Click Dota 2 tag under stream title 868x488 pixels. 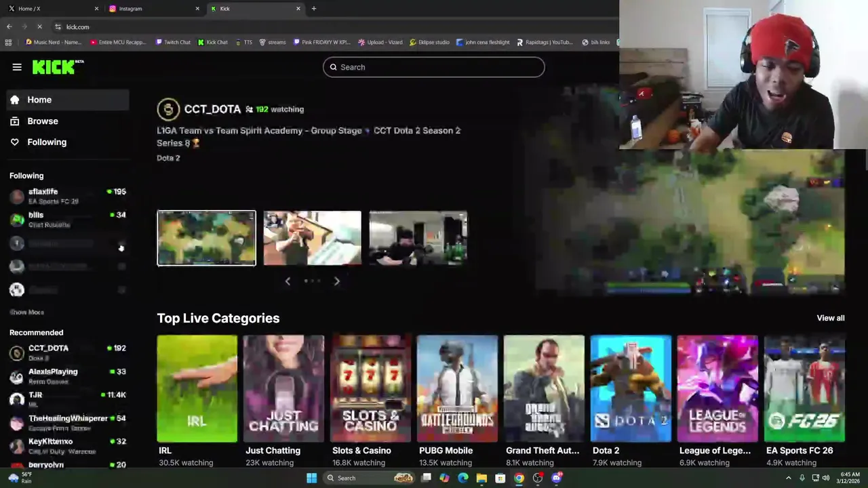pyautogui.click(x=168, y=158)
